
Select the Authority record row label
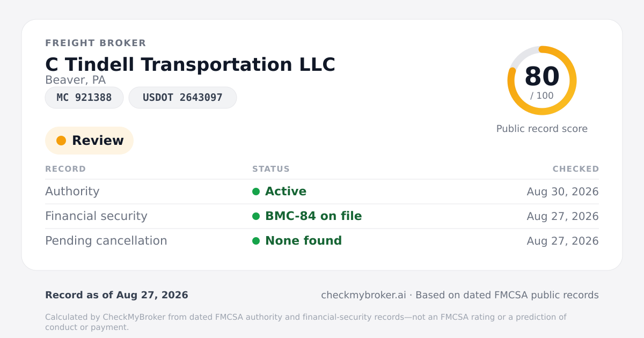[72, 192]
